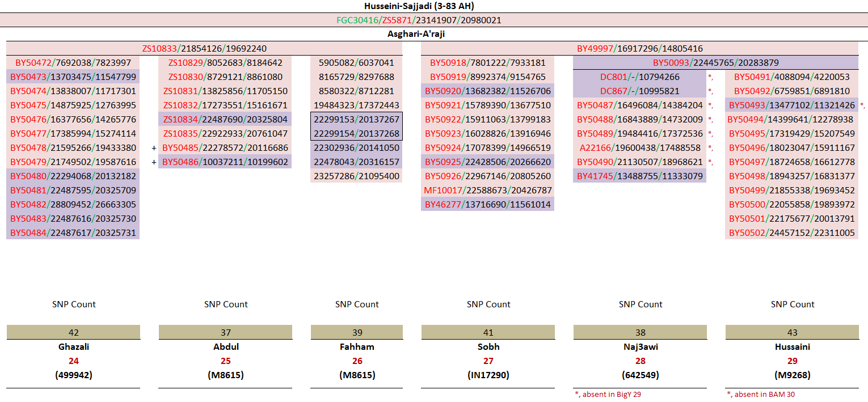This screenshot has height=402, width=868.
Task: Click the BY50093 sub-branch header cell
Action: coord(715,62)
